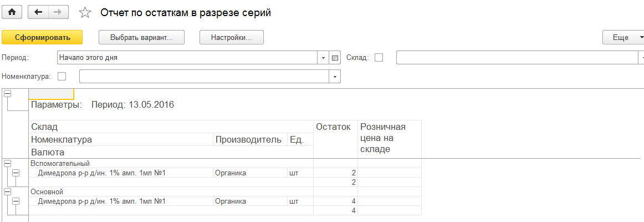Collapse Димедрола row under Вспомогательный
The image size is (644, 222).
coord(16,173)
